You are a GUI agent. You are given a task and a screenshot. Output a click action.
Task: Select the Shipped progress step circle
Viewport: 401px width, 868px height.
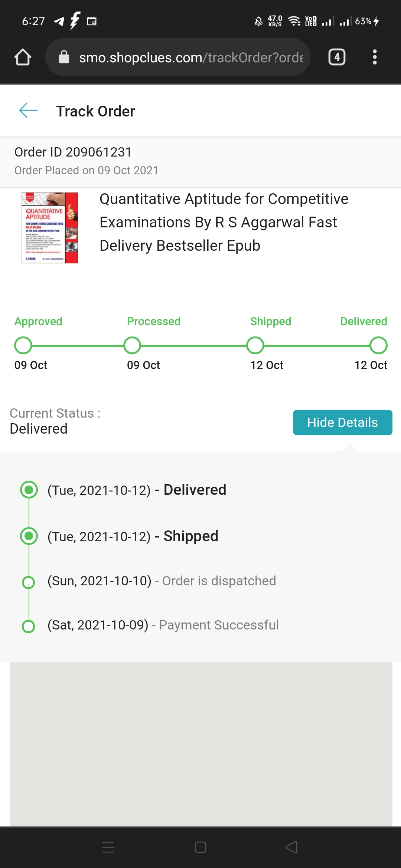[255, 345]
